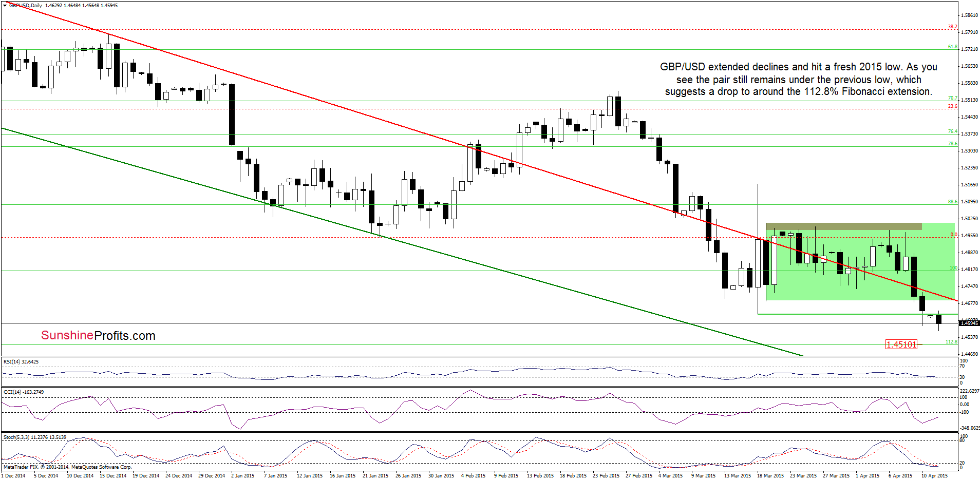Viewport: 980px width, 480px height.
Task: Jump to the 12 Jan 2015 date marker
Action: click(310, 476)
